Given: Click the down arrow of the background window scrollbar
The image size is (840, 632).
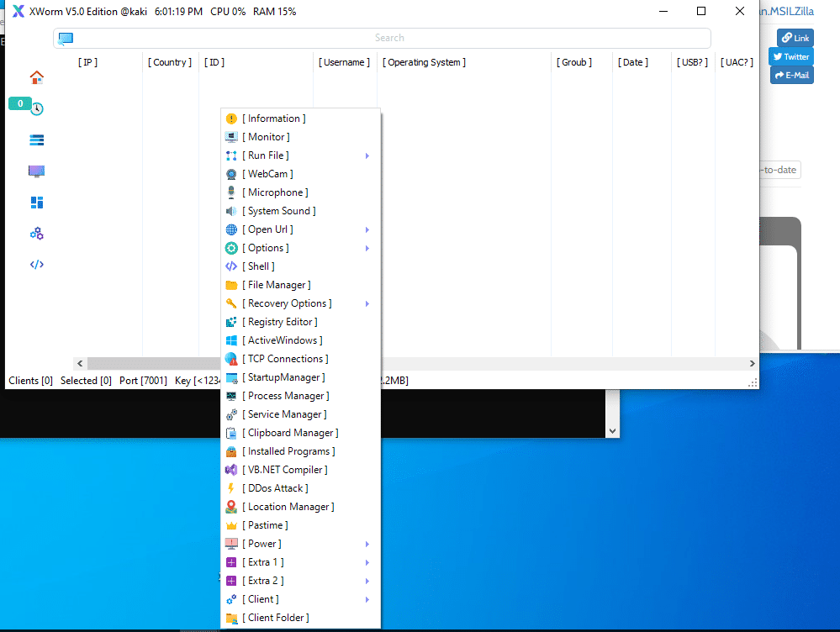Looking at the screenshot, I should coord(613,431).
